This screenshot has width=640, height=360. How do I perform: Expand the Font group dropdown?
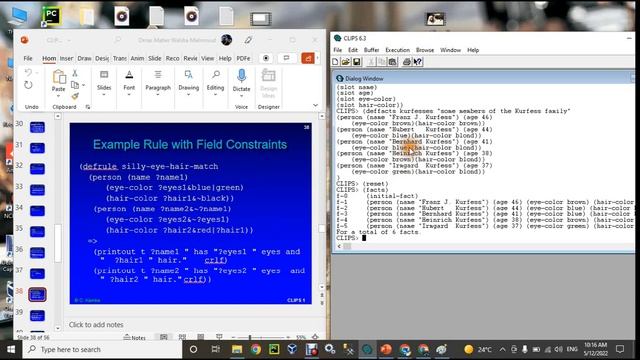tap(129, 95)
